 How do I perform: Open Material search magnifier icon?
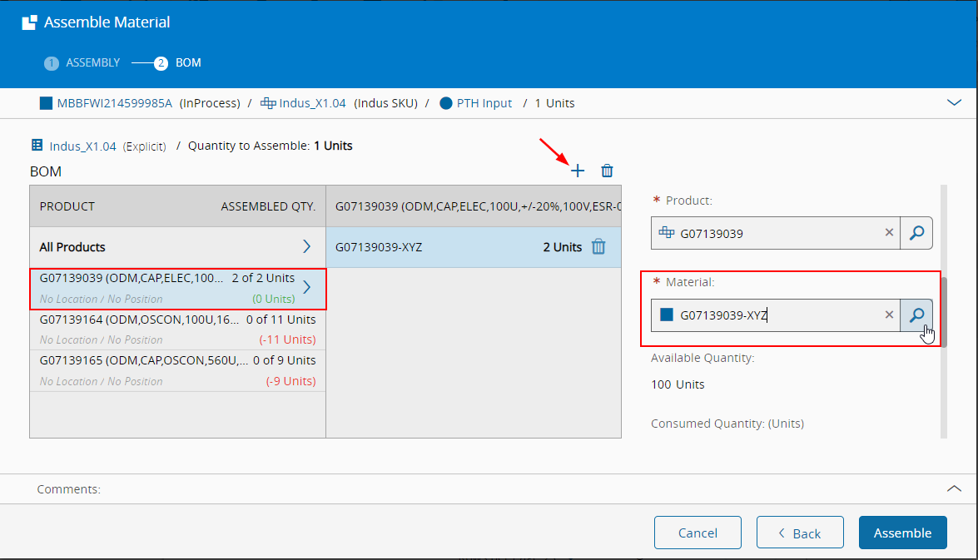tap(916, 315)
